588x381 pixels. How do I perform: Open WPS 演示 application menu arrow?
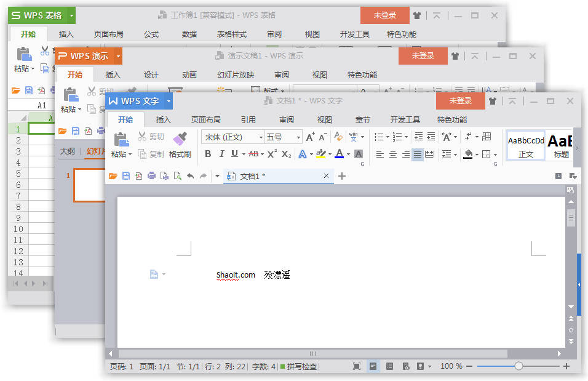119,56
